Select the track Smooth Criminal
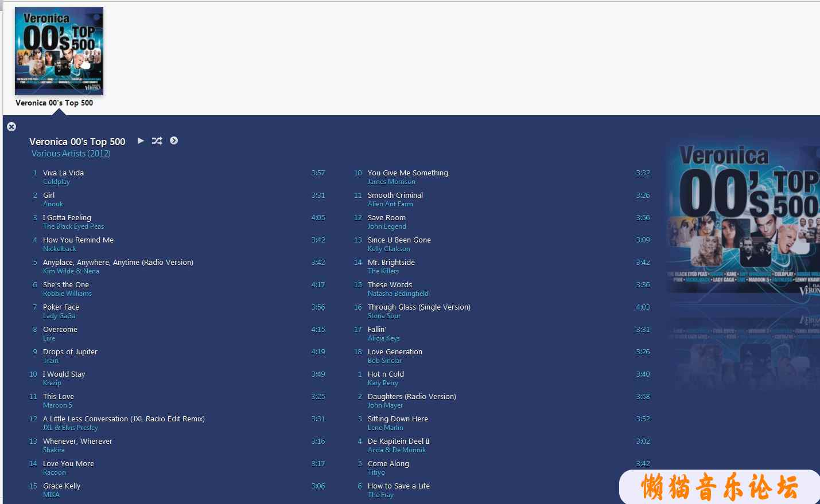Image resolution: width=820 pixels, height=504 pixels. coord(395,195)
